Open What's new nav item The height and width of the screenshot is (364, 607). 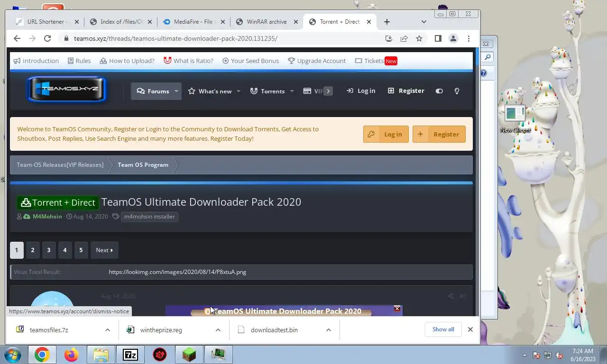coord(210,91)
